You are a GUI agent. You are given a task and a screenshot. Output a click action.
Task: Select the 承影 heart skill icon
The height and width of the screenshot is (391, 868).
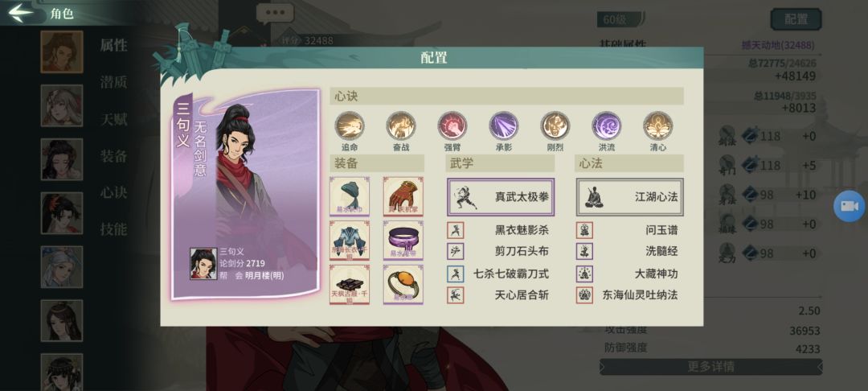(x=504, y=126)
